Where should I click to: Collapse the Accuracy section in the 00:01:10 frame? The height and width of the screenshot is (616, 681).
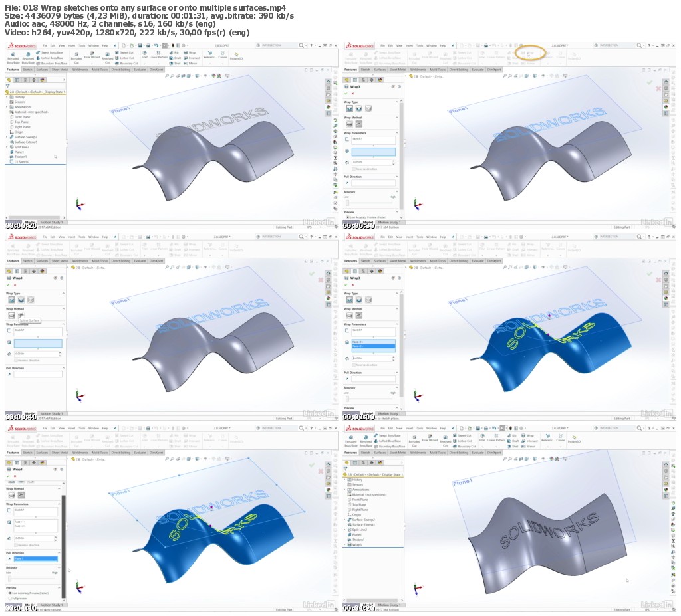click(x=59, y=567)
